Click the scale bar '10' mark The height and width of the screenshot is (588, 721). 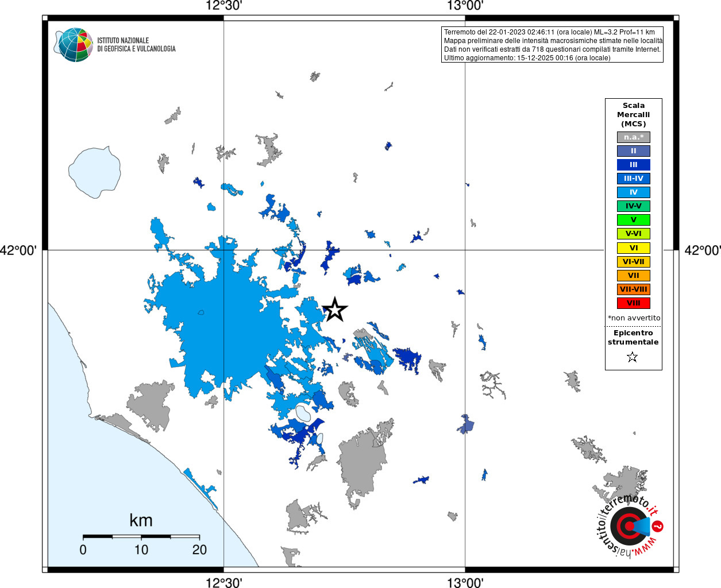click(x=141, y=550)
